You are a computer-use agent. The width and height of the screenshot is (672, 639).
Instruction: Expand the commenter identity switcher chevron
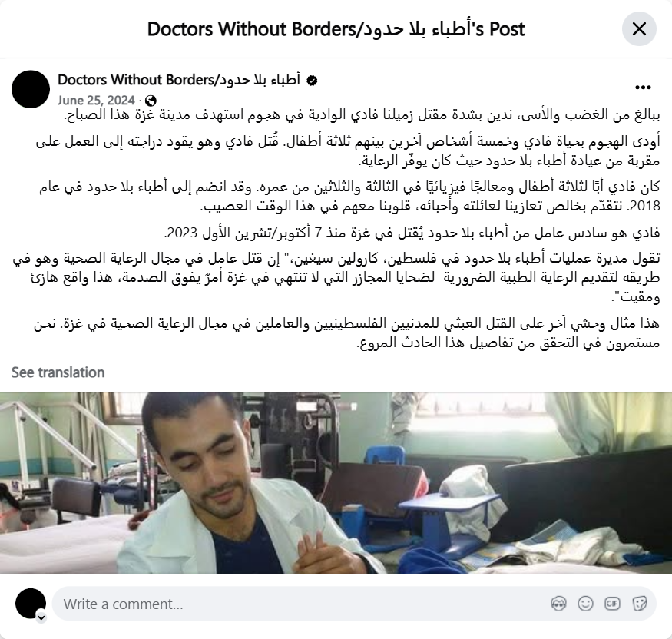pyautogui.click(x=41, y=617)
